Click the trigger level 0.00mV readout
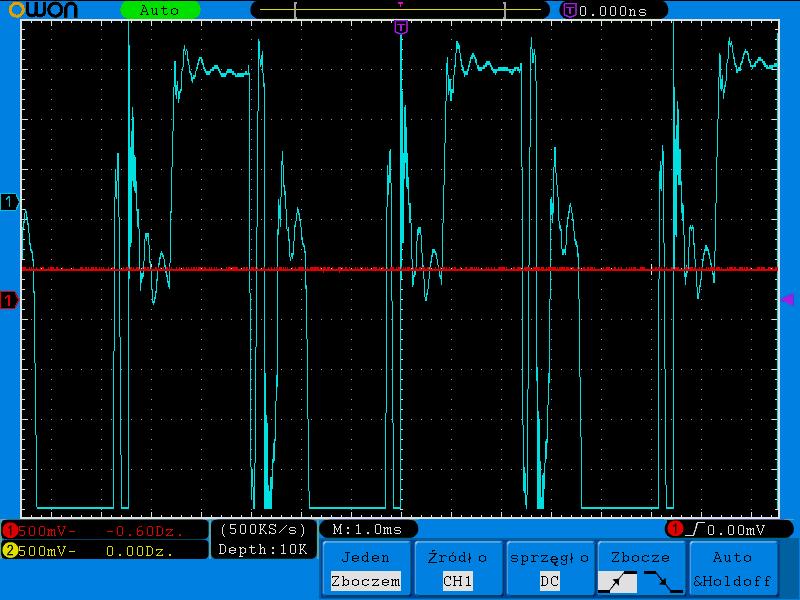Image resolution: width=800 pixels, height=600 pixels. (x=736, y=530)
